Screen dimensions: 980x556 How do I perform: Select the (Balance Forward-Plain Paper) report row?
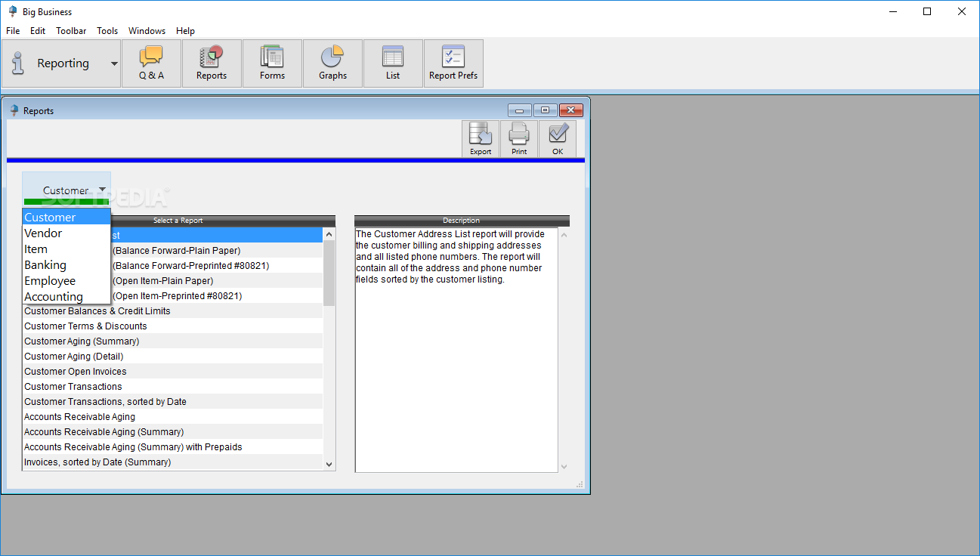pos(217,251)
